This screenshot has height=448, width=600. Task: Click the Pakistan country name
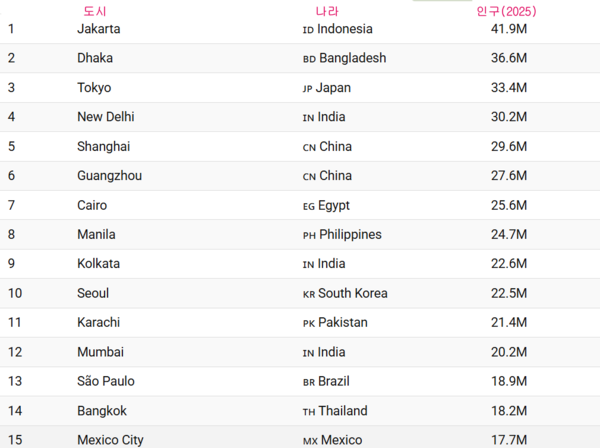click(x=343, y=323)
